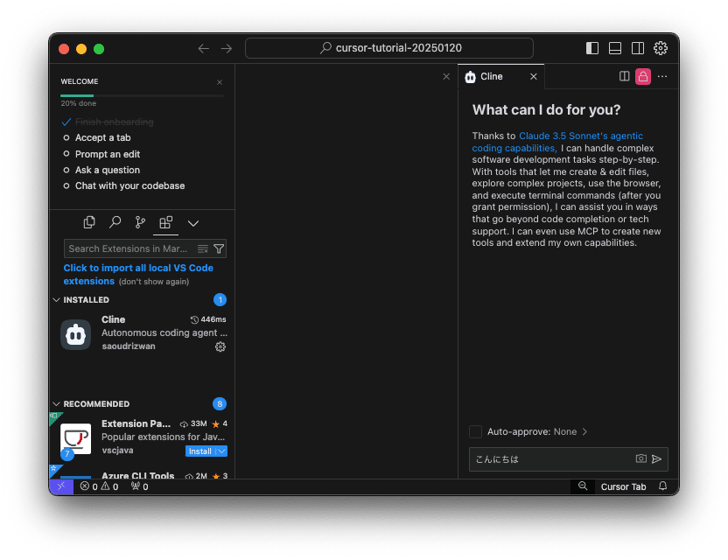The image size is (728, 560).
Task: Select the Prompt an edit step
Action: [108, 154]
